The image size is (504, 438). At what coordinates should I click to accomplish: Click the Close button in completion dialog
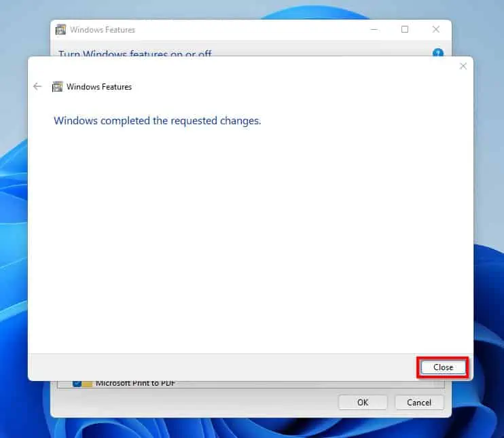(x=443, y=367)
